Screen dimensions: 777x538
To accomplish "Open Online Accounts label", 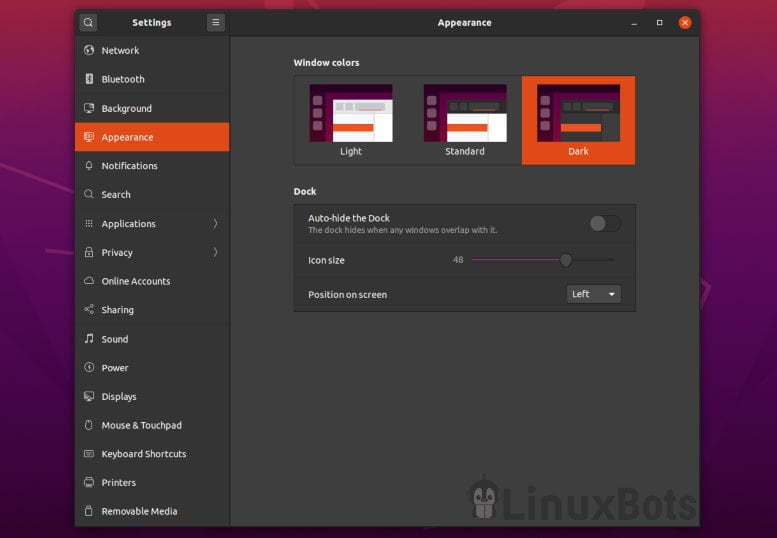I will [136, 281].
